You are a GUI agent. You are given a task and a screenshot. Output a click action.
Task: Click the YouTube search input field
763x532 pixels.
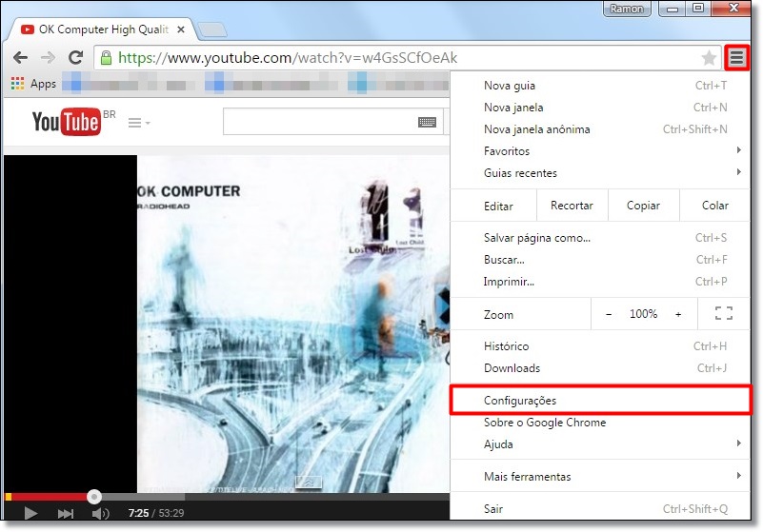pos(332,122)
